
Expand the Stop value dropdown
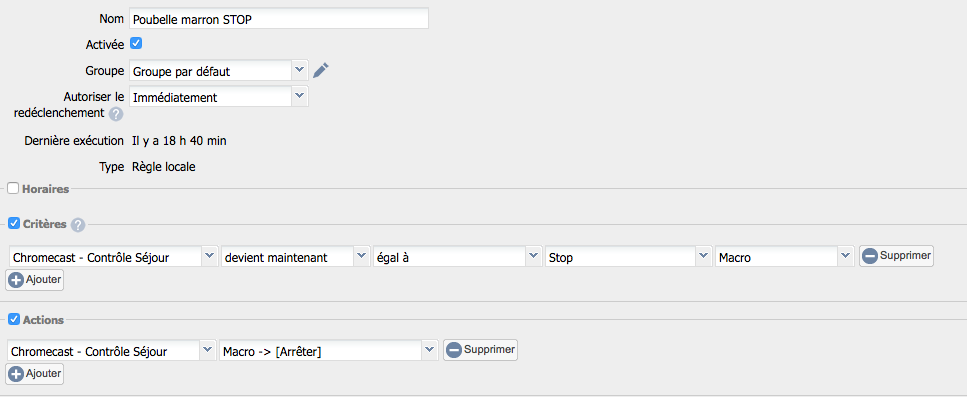(628, 257)
